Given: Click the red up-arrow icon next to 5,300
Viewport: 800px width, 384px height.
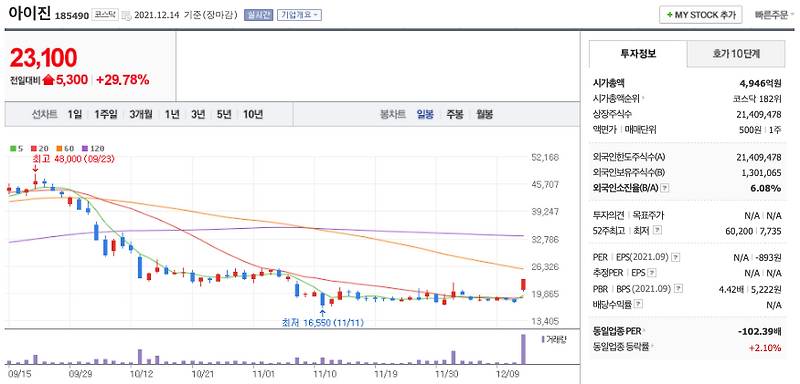Looking at the screenshot, I should (48, 80).
